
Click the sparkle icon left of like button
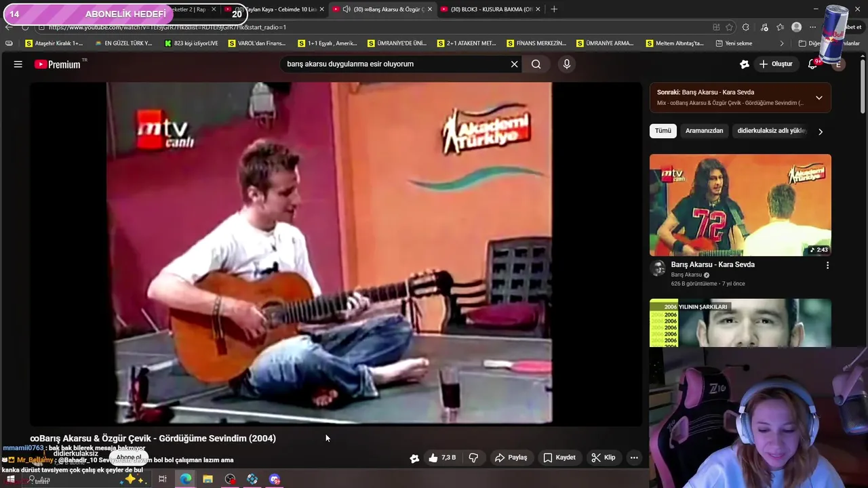(414, 458)
